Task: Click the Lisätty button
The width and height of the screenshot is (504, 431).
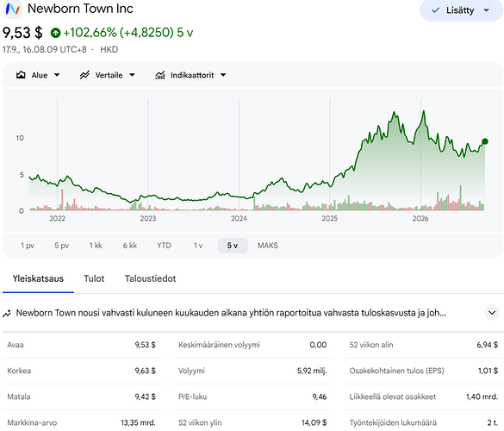Action: click(x=461, y=10)
